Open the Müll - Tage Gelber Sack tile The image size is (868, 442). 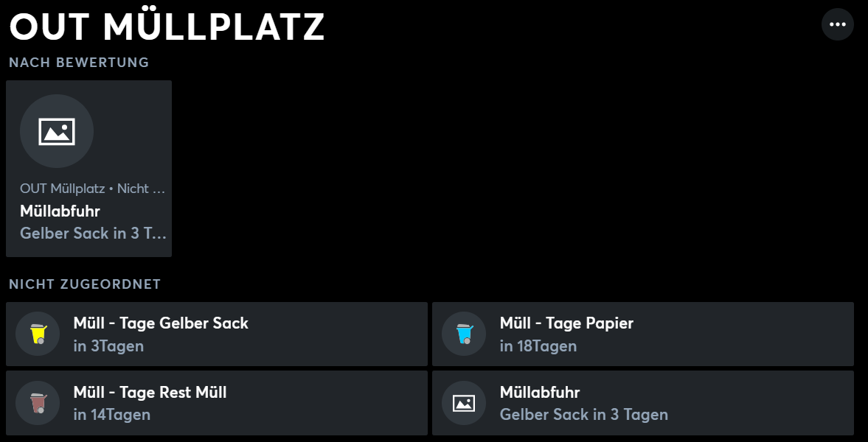click(216, 334)
